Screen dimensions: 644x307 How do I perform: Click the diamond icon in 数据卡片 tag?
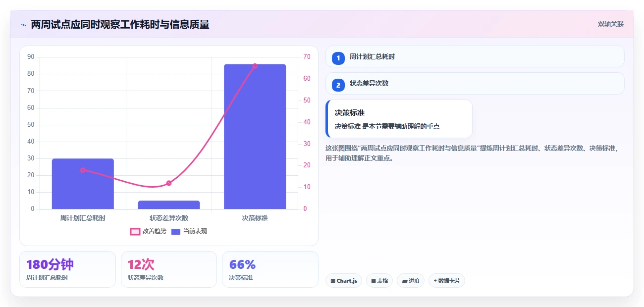pos(435,281)
